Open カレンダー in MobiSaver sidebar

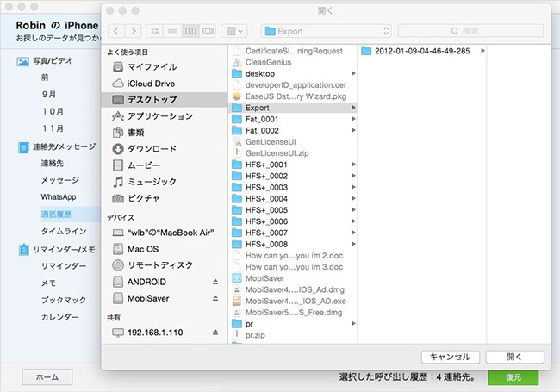point(59,317)
